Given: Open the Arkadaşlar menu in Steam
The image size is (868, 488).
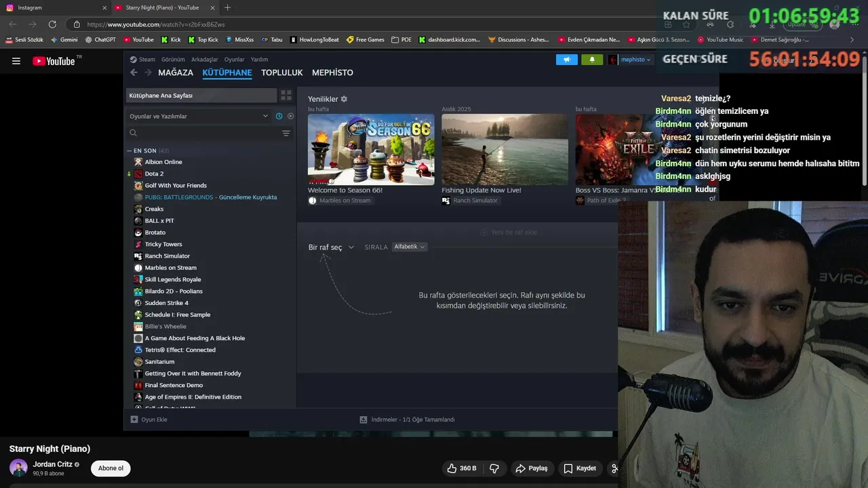Looking at the screenshot, I should coord(205,60).
